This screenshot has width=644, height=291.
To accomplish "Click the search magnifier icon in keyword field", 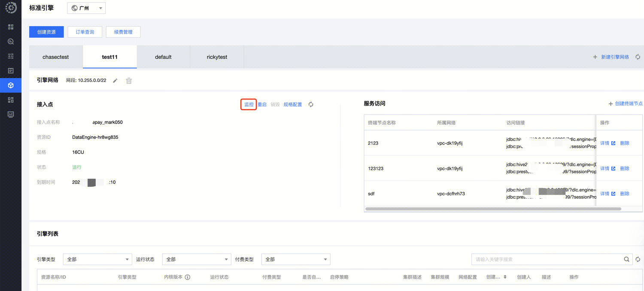I will 627,259.
